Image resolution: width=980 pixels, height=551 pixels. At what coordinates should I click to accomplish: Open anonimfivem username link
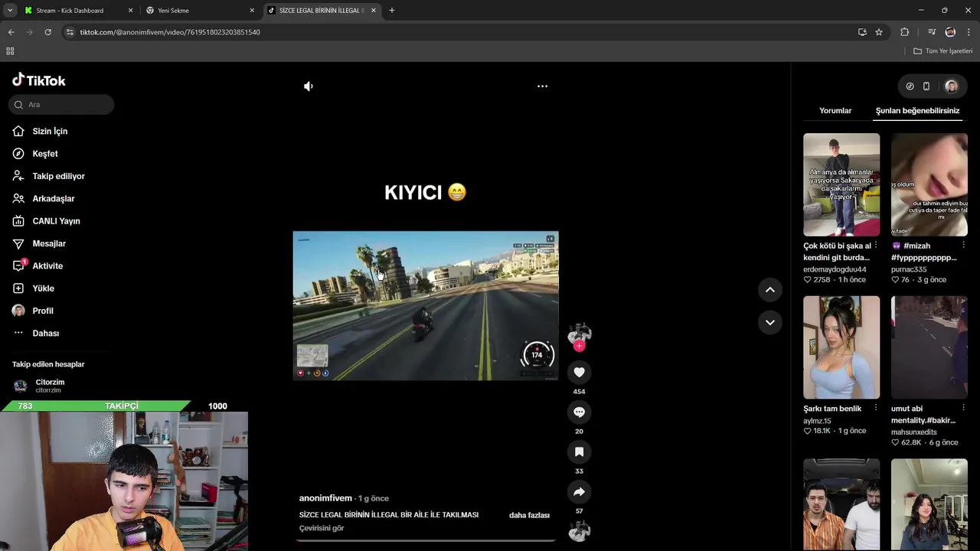[x=325, y=498]
